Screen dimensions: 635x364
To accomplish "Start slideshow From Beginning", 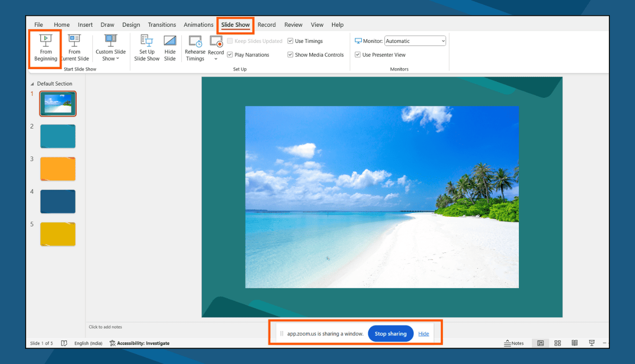I will 45,48.
